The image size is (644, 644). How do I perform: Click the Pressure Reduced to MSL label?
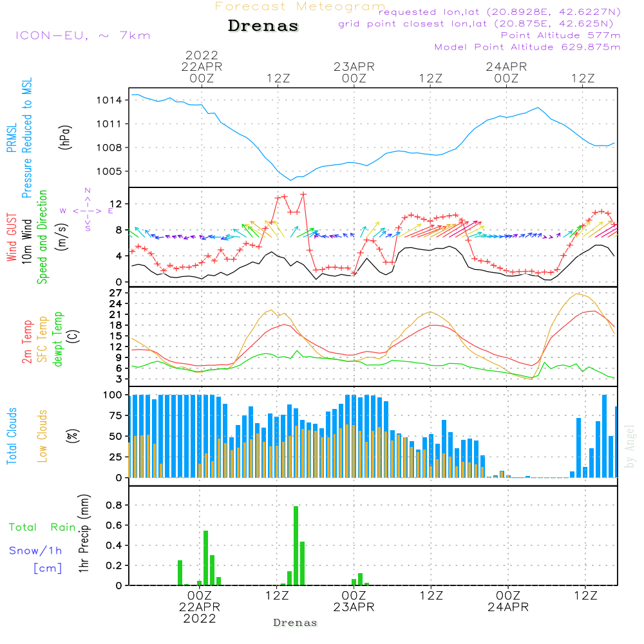coord(26,138)
